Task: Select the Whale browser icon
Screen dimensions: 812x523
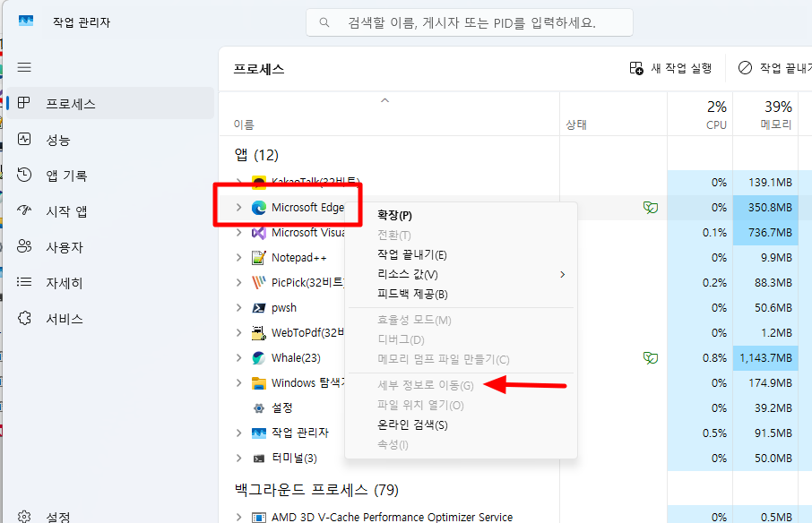Action: click(x=259, y=358)
